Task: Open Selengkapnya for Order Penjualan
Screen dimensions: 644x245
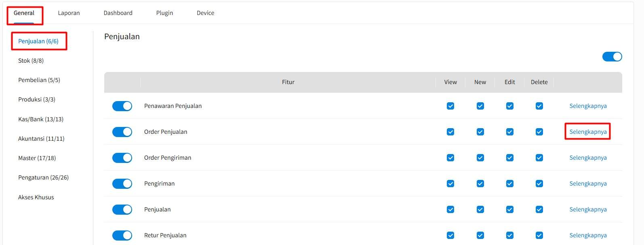Action: pyautogui.click(x=588, y=132)
